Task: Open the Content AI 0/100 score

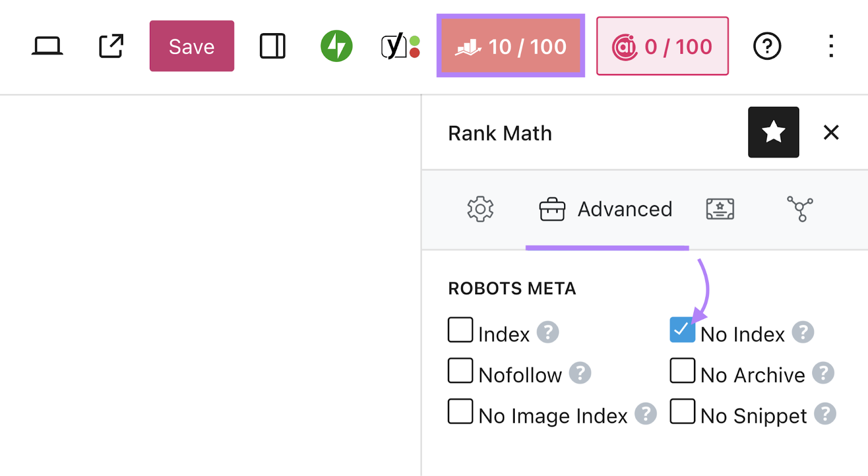Action: (662, 46)
